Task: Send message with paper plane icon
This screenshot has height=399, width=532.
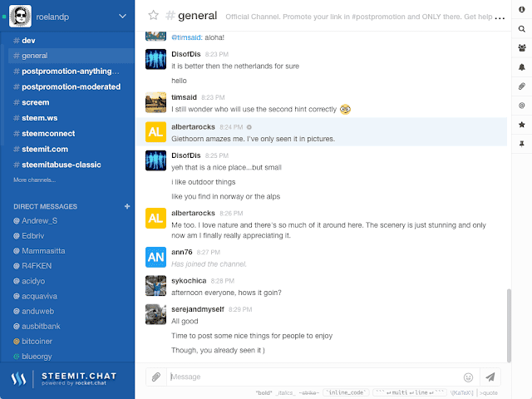Action: pos(490,377)
